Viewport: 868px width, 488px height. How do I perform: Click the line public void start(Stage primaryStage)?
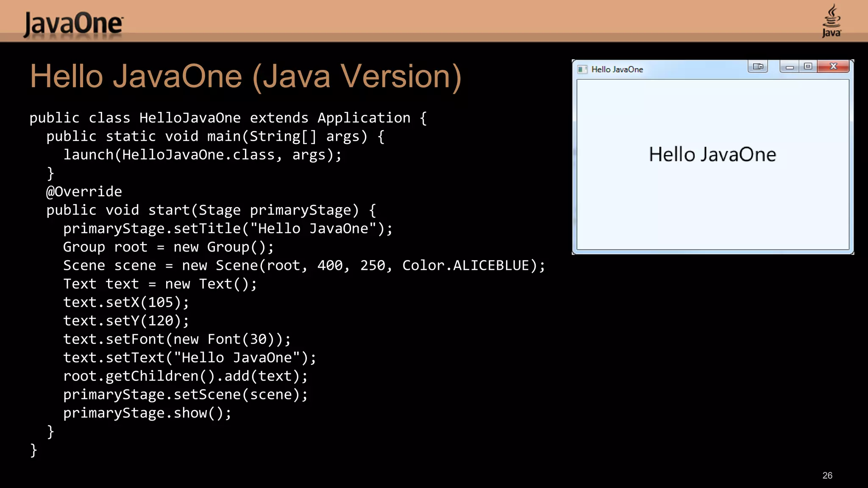(x=211, y=210)
